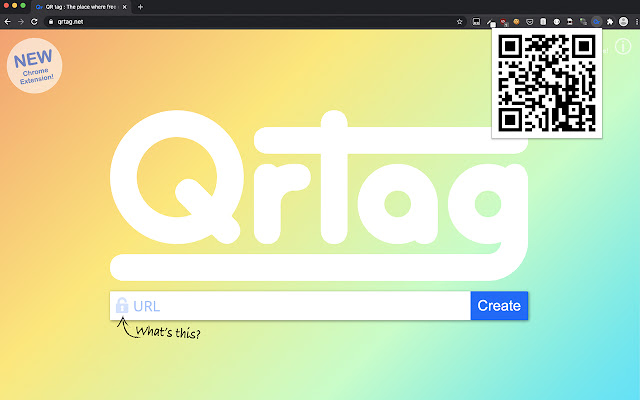Image resolution: width=640 pixels, height=400 pixels.
Task: Click into the URL input field
Action: pos(290,306)
